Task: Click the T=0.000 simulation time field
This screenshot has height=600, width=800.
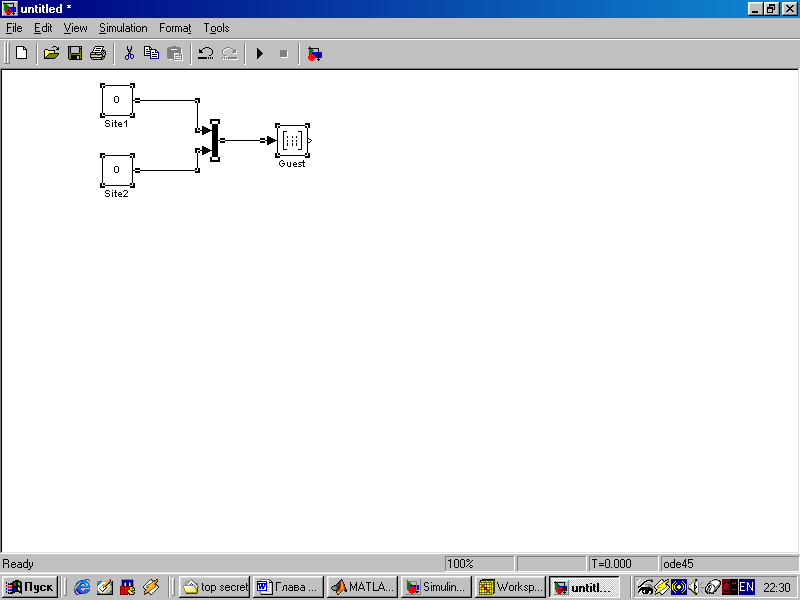Action: click(623, 564)
